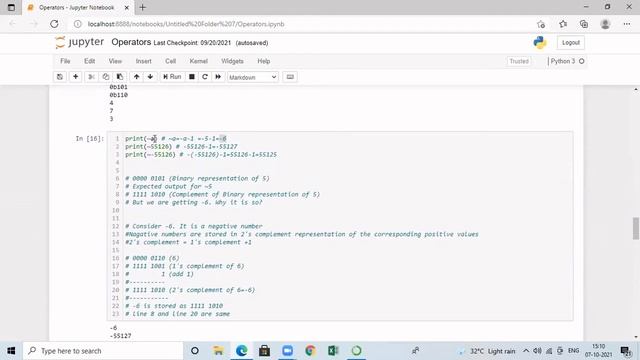Restart kernel and rerun all cells icon
This screenshot has width=640, height=360.
click(218, 77)
